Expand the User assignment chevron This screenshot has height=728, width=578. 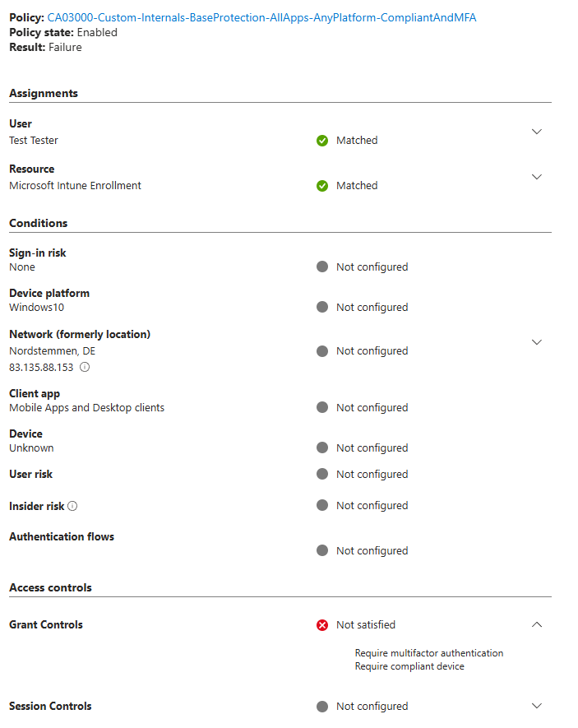point(537,132)
